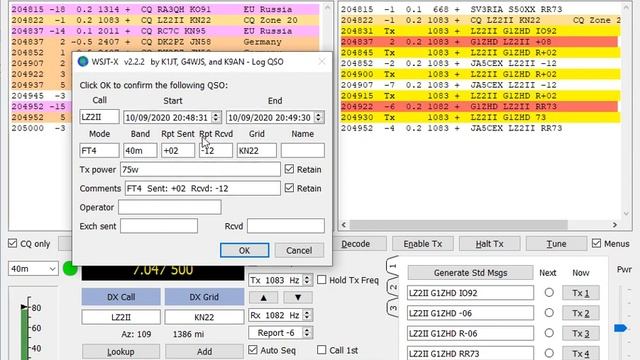Screen dimensions: 640x360
Task: Click the Comments field
Action: click(202, 188)
